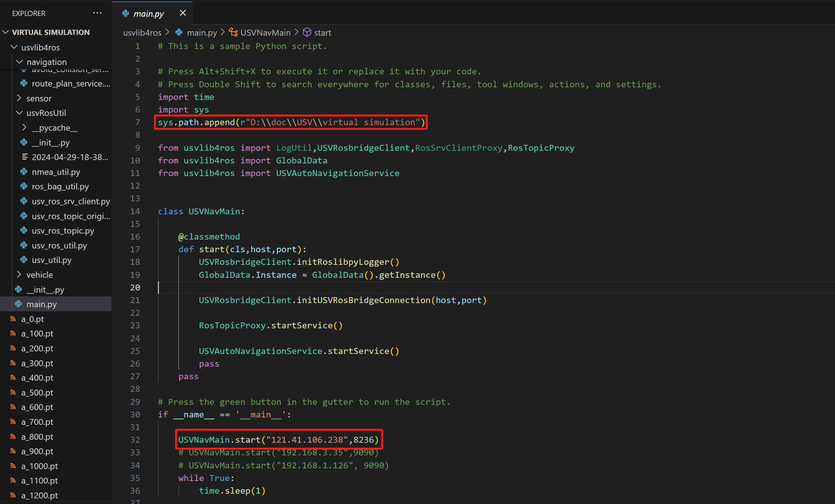Screen dimensions: 835x504
Task: Select the main.py tab
Action: pos(149,13)
